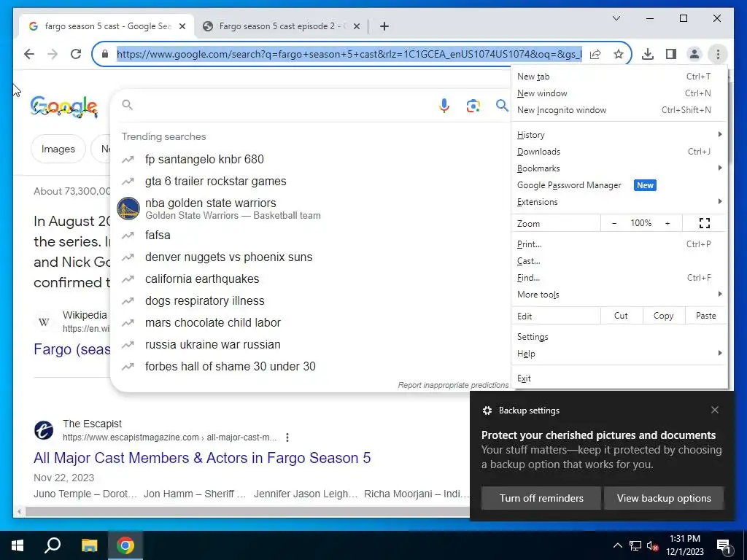
Task: Dismiss the Backup settings notification
Action: point(715,410)
